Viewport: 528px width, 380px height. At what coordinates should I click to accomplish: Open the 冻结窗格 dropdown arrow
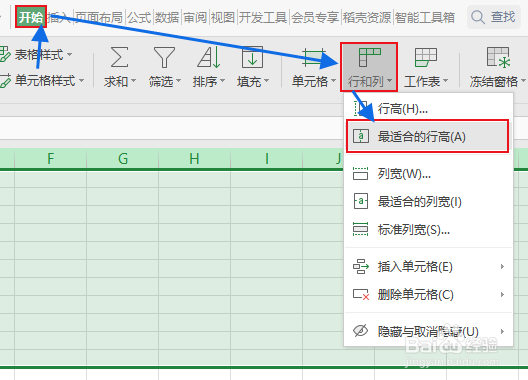(523, 81)
